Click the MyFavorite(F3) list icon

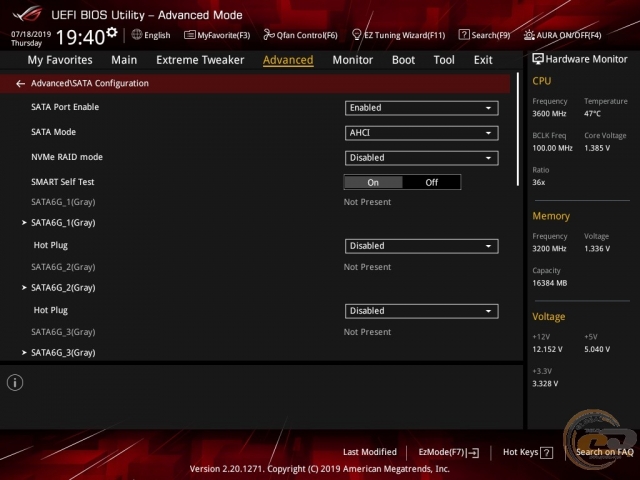[x=189, y=35]
